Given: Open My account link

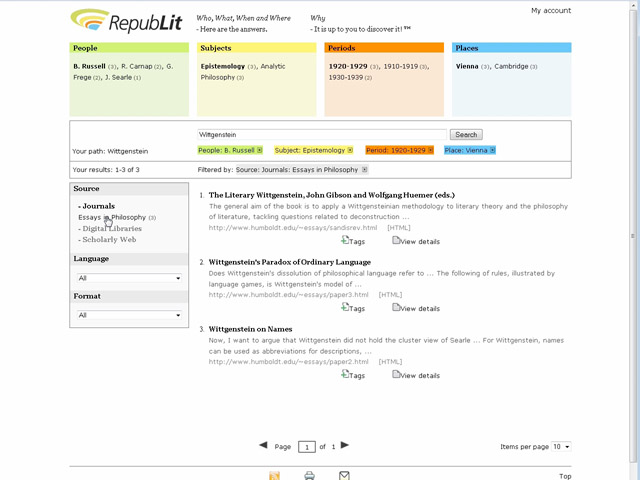Looking at the screenshot, I should pos(550,10).
